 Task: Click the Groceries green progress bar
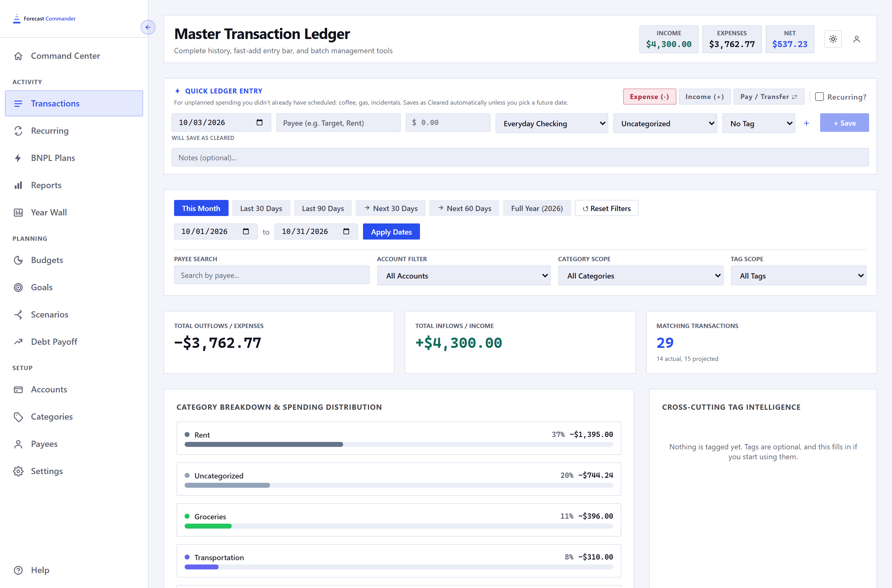pos(399,526)
